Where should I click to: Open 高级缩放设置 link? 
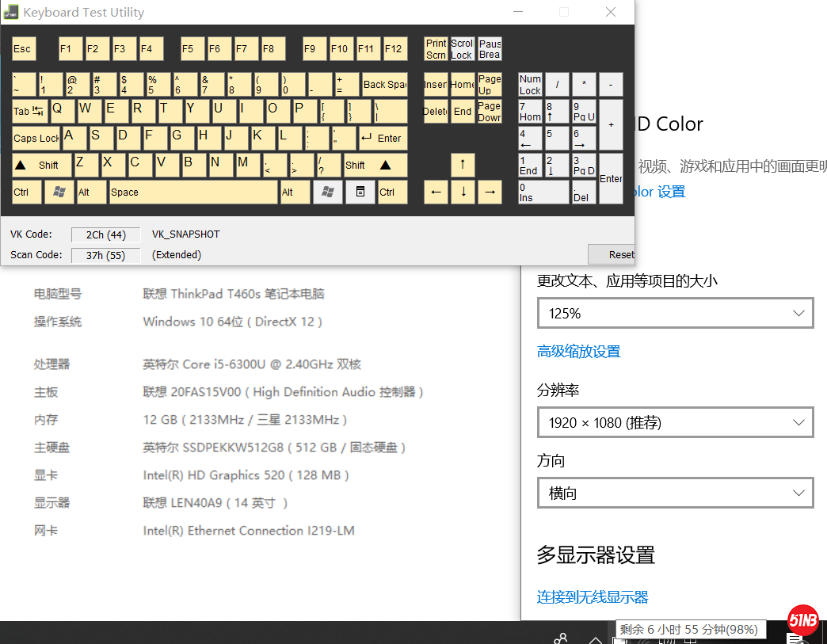coord(578,351)
